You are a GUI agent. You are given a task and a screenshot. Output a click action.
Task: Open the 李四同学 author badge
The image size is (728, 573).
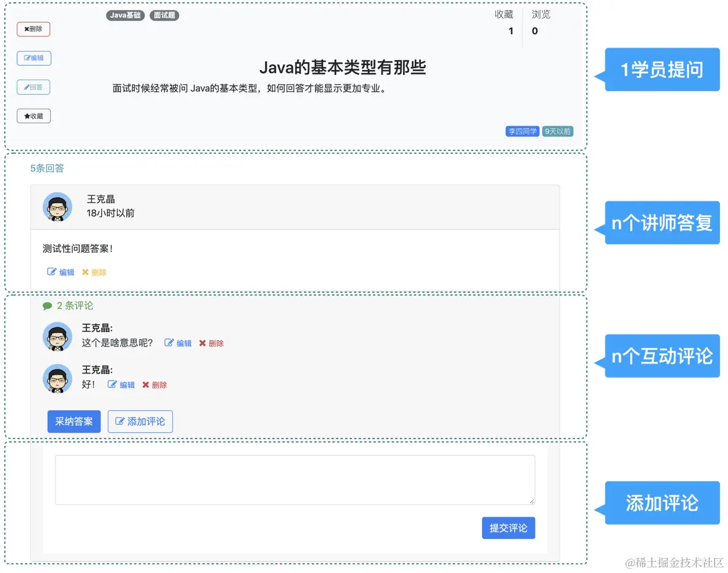tap(522, 131)
